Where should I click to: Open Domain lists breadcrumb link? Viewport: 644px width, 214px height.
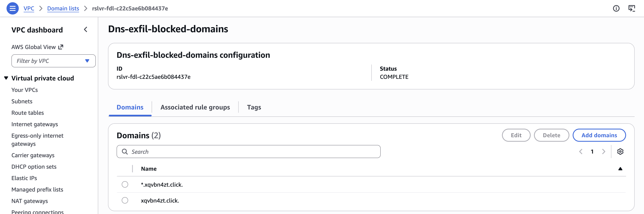(x=63, y=9)
